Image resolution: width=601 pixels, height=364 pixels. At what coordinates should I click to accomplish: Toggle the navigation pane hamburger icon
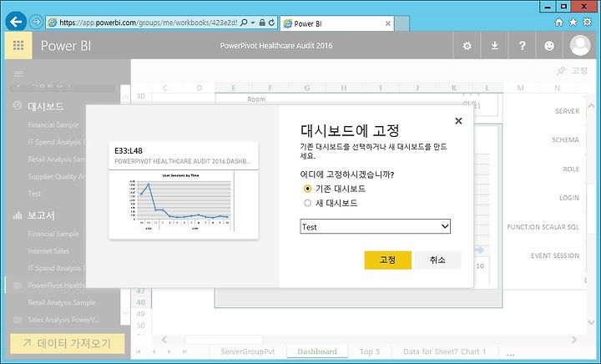18,73
